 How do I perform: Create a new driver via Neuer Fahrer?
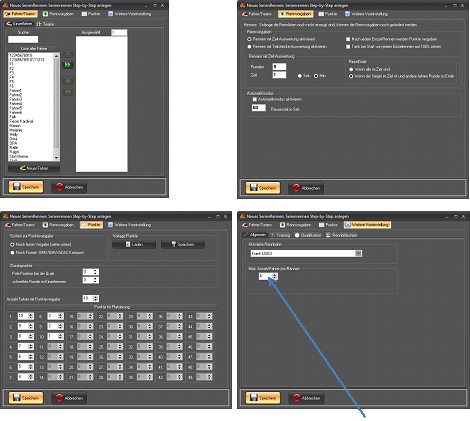coord(34,168)
